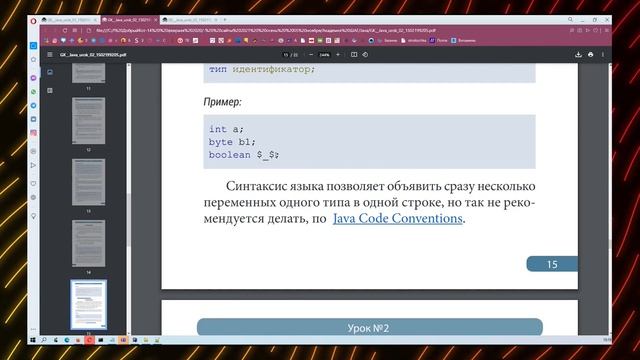Click the PDF zoom percentage field
The width and height of the screenshot is (640, 360).
tap(324, 54)
